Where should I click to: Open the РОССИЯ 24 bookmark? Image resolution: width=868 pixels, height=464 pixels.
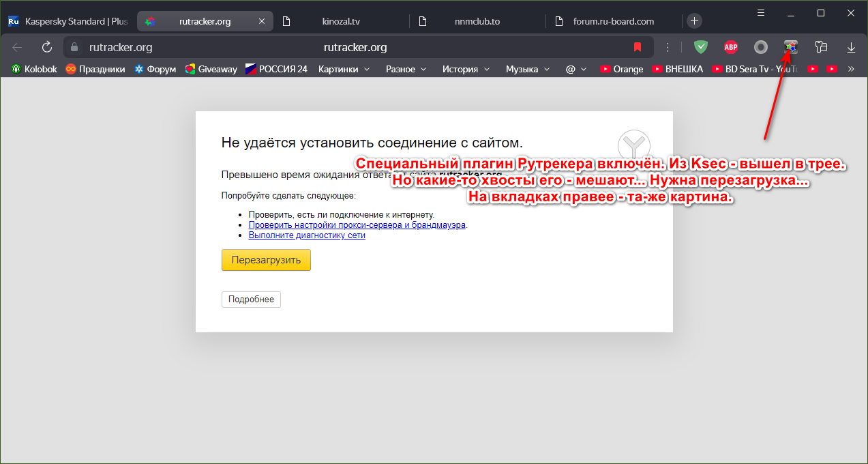click(276, 69)
